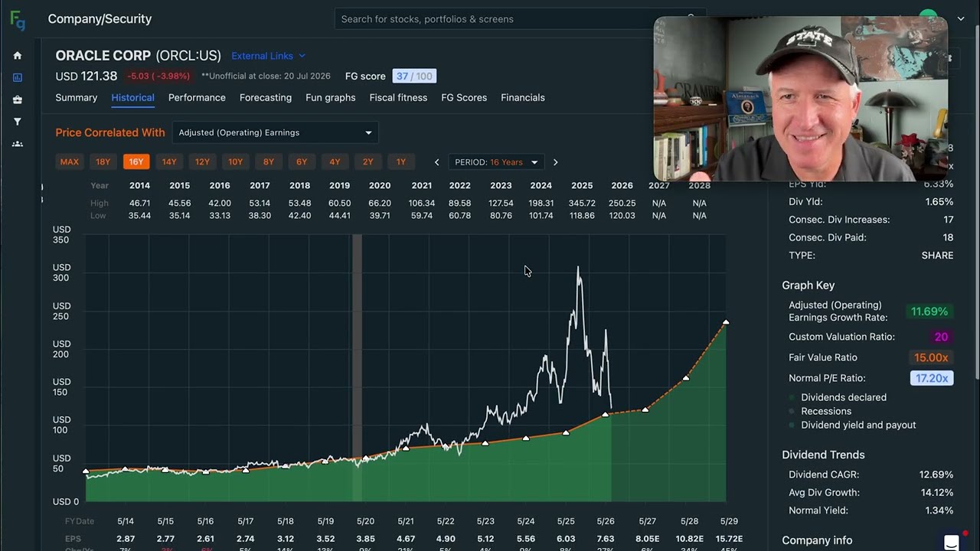Click the 11.69% earnings growth rate swatch
This screenshot has width=980, height=551.
[929, 311]
